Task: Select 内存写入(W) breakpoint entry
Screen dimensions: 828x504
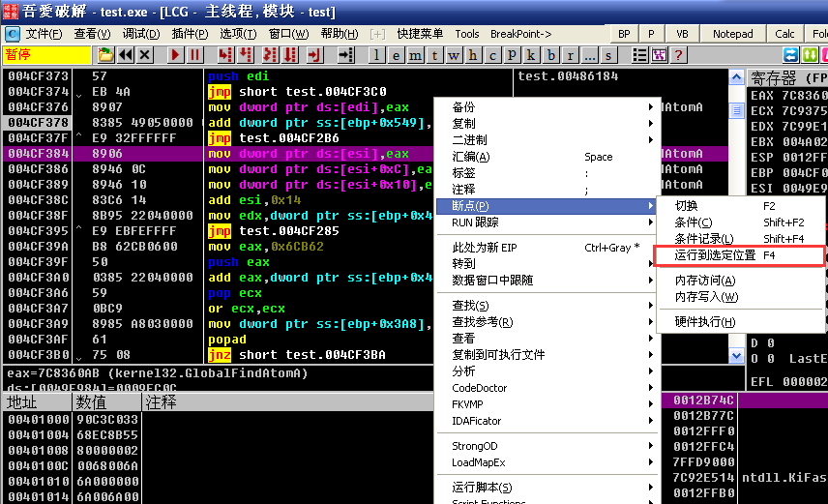Action: tap(739, 297)
